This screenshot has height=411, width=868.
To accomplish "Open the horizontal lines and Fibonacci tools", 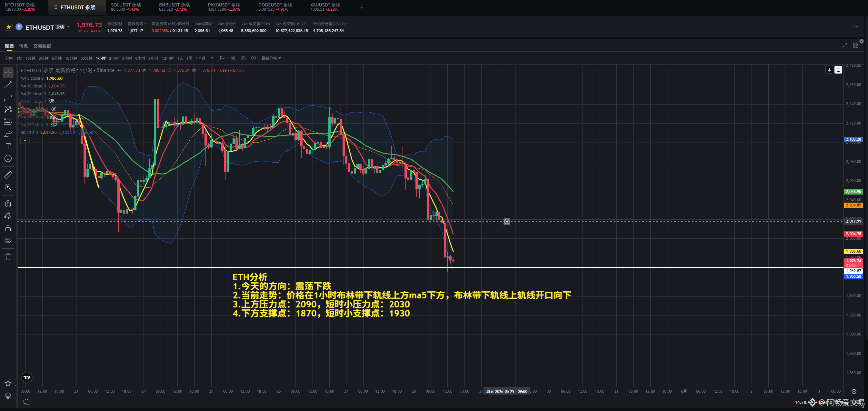I will [8, 97].
